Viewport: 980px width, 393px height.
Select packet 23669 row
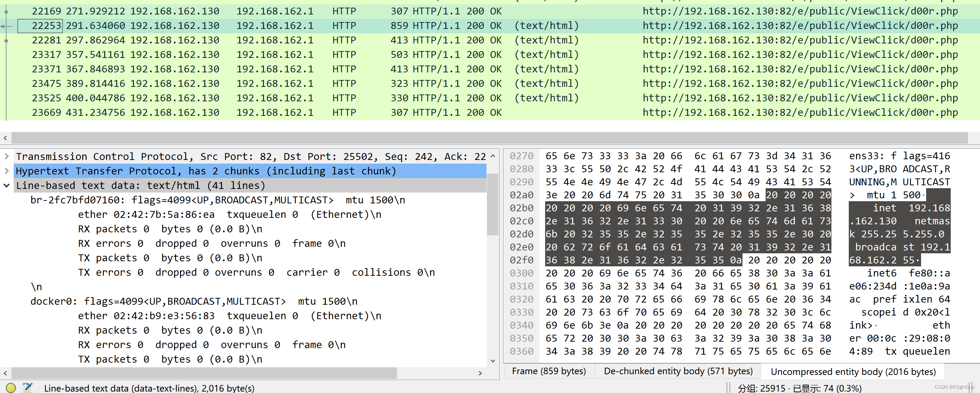(x=490, y=112)
